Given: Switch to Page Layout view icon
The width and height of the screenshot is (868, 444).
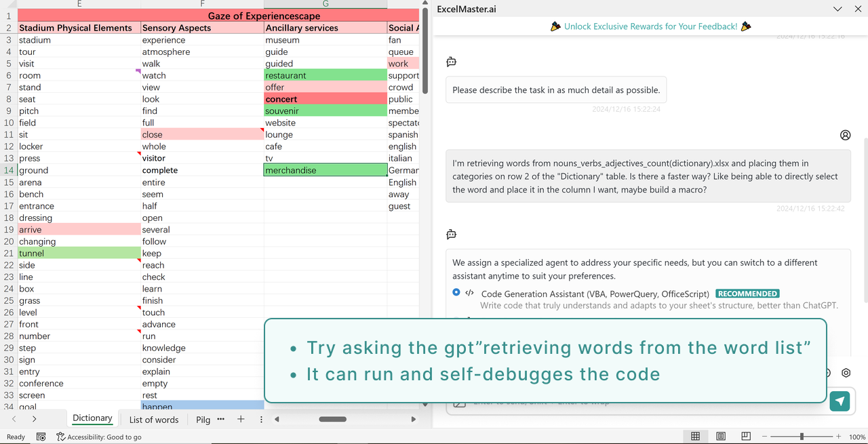Looking at the screenshot, I should point(721,436).
